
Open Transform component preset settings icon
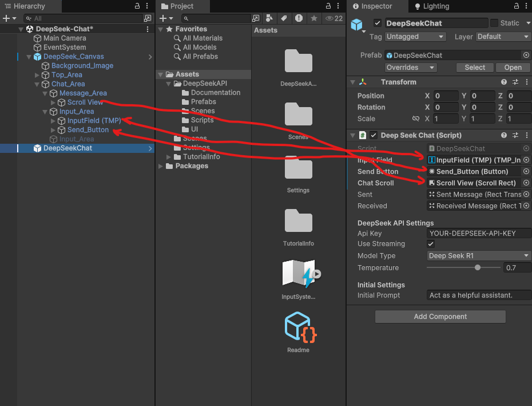click(515, 82)
